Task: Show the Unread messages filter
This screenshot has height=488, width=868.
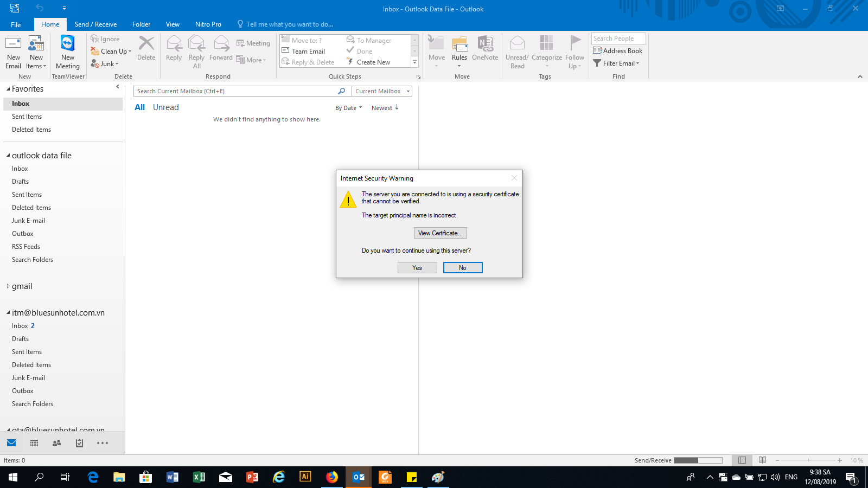Action: click(x=165, y=107)
